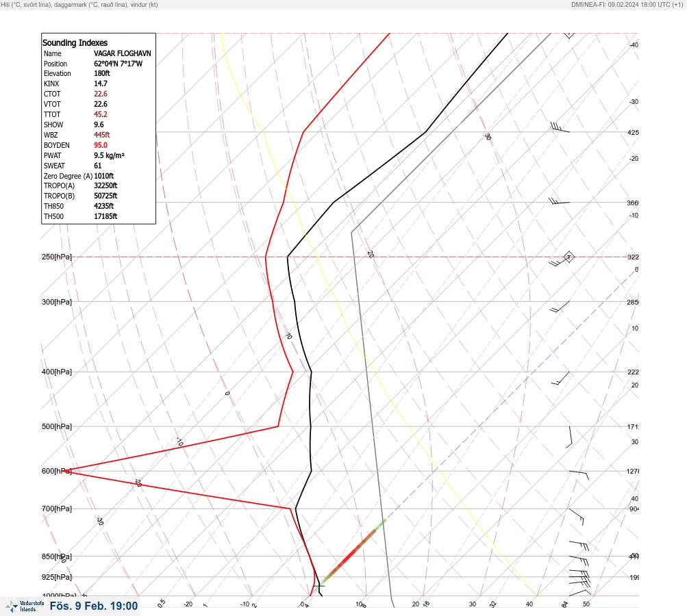Click the wind barb at 300 hPa
The width and height of the screenshot is (687, 616).
(x=560, y=307)
